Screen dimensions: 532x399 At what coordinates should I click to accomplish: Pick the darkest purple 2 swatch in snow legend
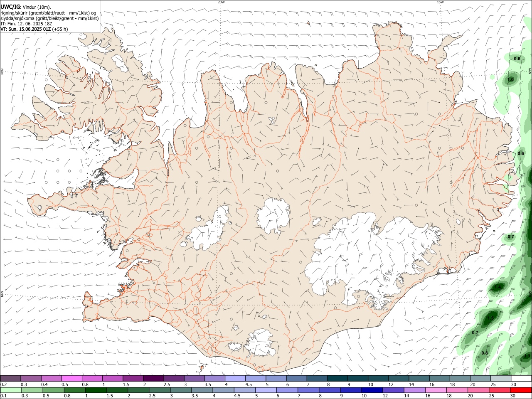pyautogui.click(x=153, y=378)
